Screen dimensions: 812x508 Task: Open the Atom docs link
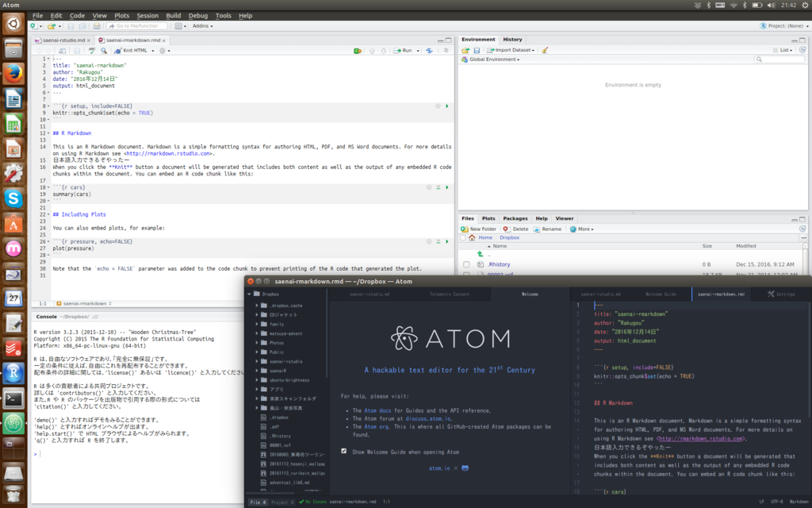[377, 410]
